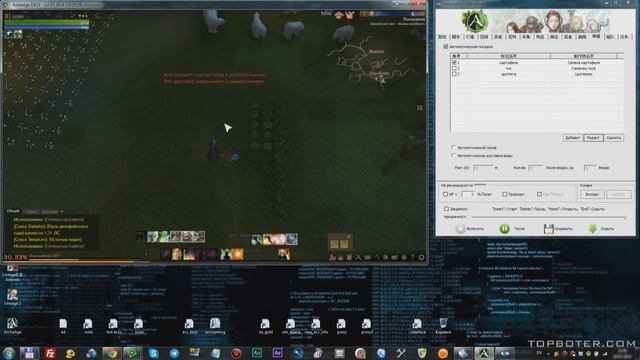The width and height of the screenshot is (640, 360).
Task: Click the green Пауза icon
Action: click(504, 229)
